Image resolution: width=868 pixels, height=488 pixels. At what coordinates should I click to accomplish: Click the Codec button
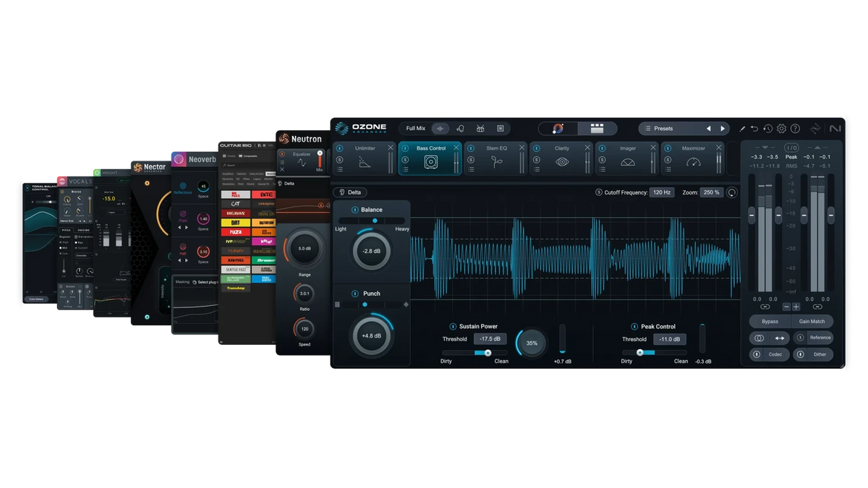point(770,354)
